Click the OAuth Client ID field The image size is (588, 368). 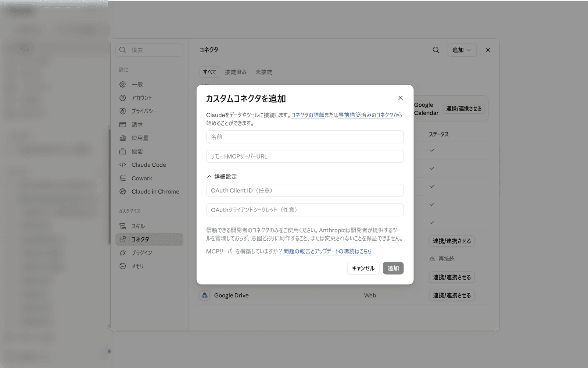305,191
